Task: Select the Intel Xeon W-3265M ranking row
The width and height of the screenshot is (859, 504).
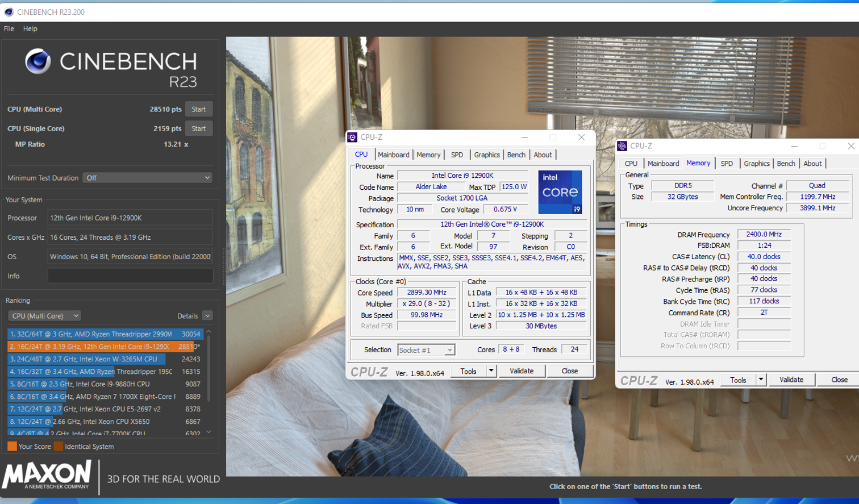Action: tap(106, 359)
